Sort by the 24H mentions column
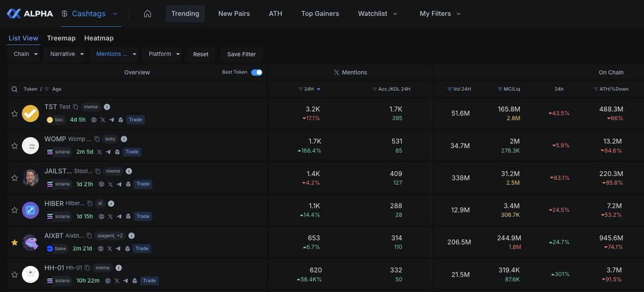 tap(309, 89)
